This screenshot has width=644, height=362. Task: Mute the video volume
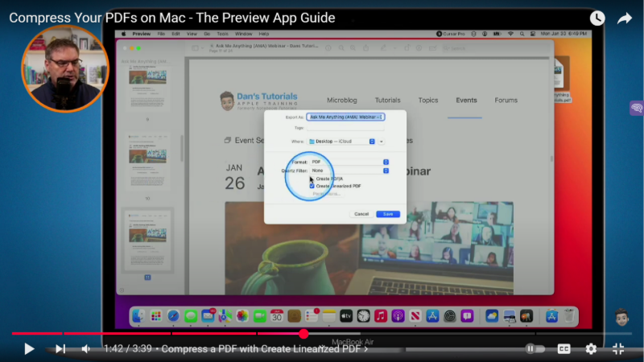(86, 349)
